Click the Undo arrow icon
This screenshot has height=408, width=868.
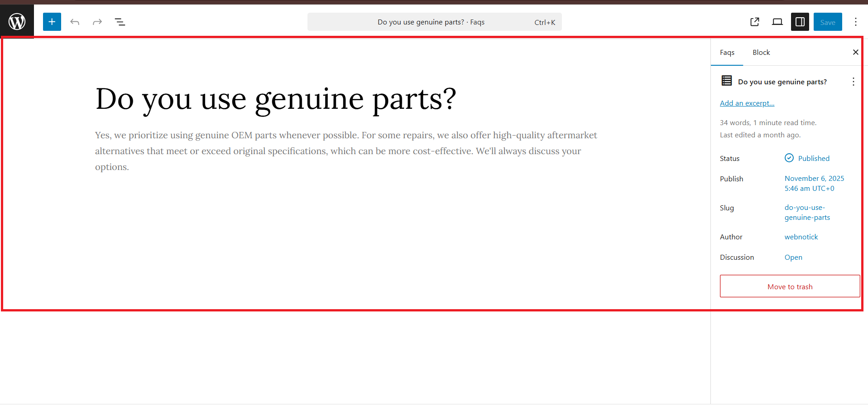point(75,22)
